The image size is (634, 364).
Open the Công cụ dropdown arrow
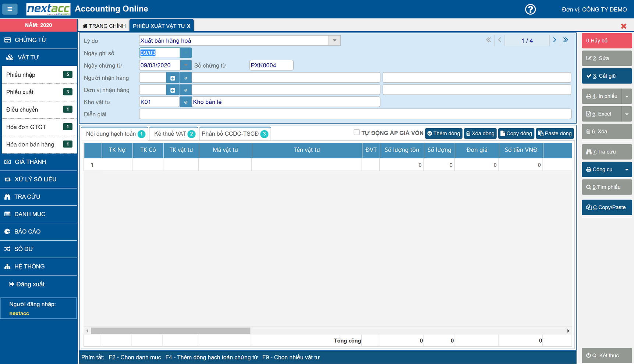pyautogui.click(x=627, y=169)
